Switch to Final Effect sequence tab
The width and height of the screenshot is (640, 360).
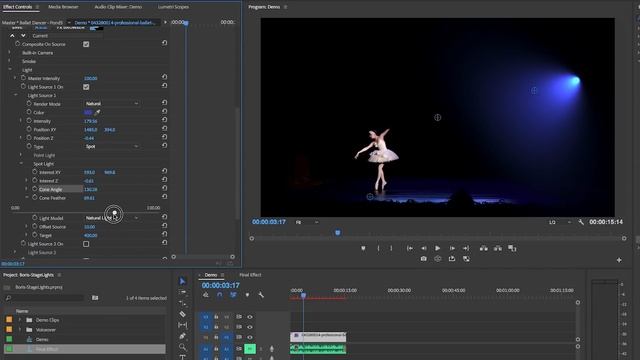(x=250, y=275)
